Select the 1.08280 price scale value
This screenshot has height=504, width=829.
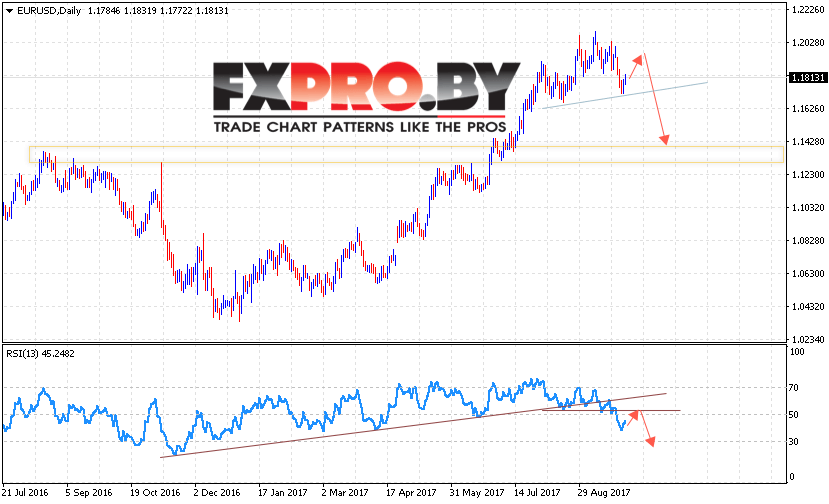[808, 241]
